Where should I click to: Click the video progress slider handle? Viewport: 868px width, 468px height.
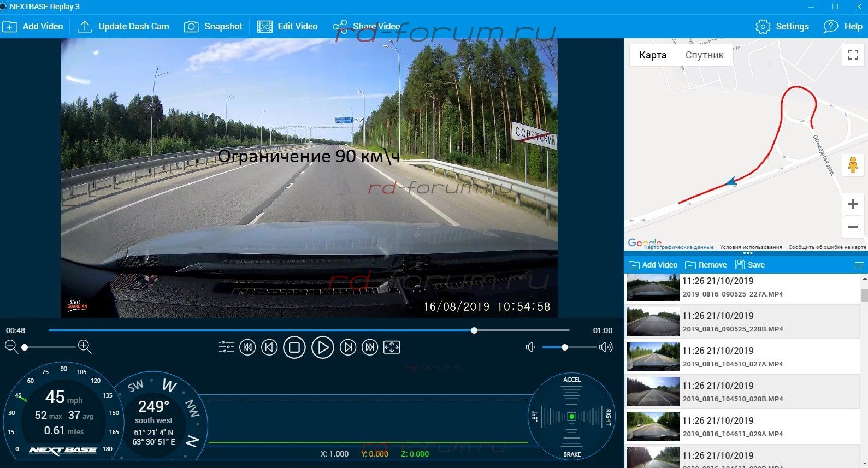click(x=474, y=330)
